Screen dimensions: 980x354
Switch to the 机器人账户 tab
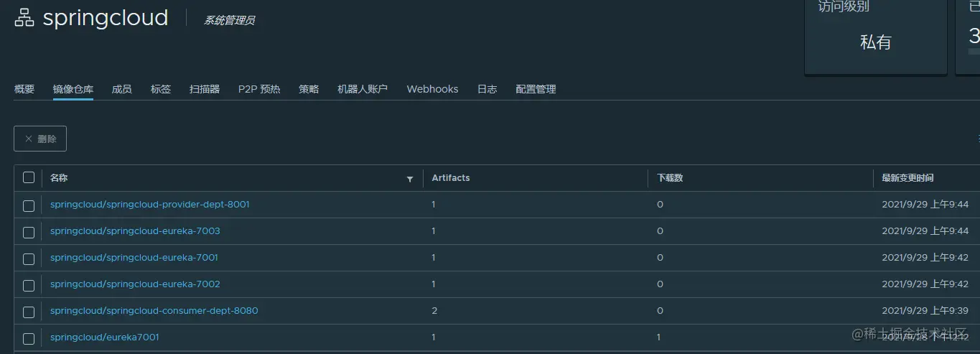point(363,89)
